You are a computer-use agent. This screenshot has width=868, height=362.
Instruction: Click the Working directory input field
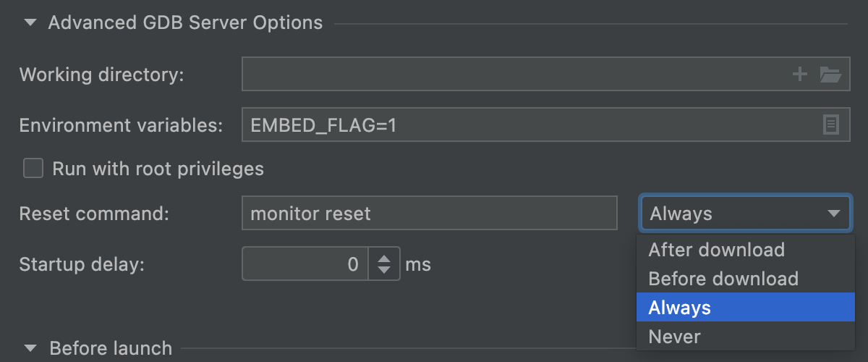(x=546, y=74)
